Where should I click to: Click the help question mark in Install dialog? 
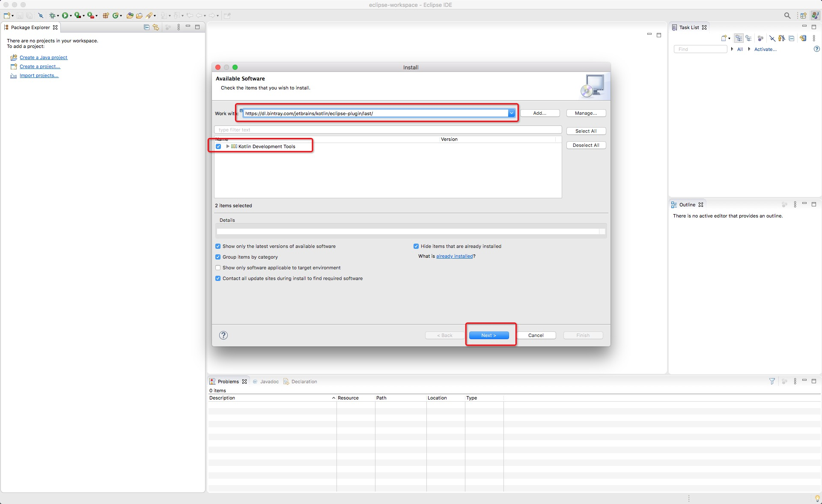click(223, 335)
